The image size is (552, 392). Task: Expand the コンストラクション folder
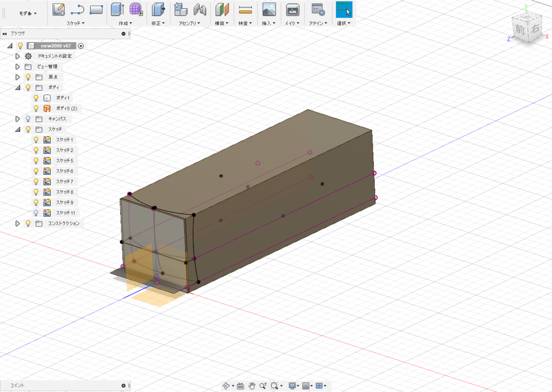pos(18,224)
